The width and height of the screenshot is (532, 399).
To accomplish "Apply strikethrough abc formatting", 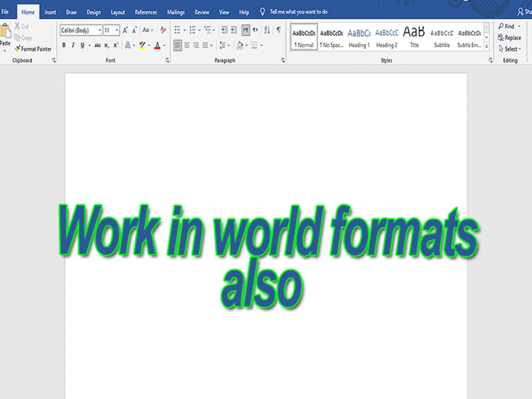I will (x=97, y=45).
